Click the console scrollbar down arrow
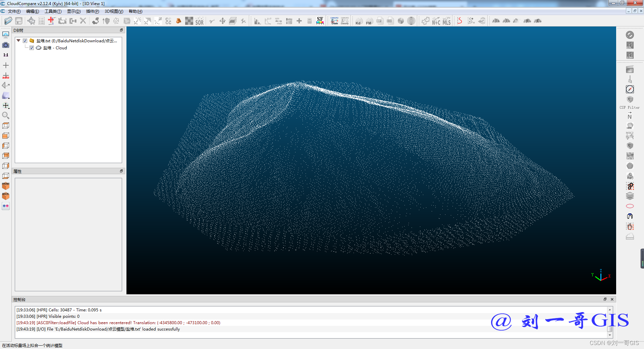The height and width of the screenshot is (349, 644). (610, 335)
